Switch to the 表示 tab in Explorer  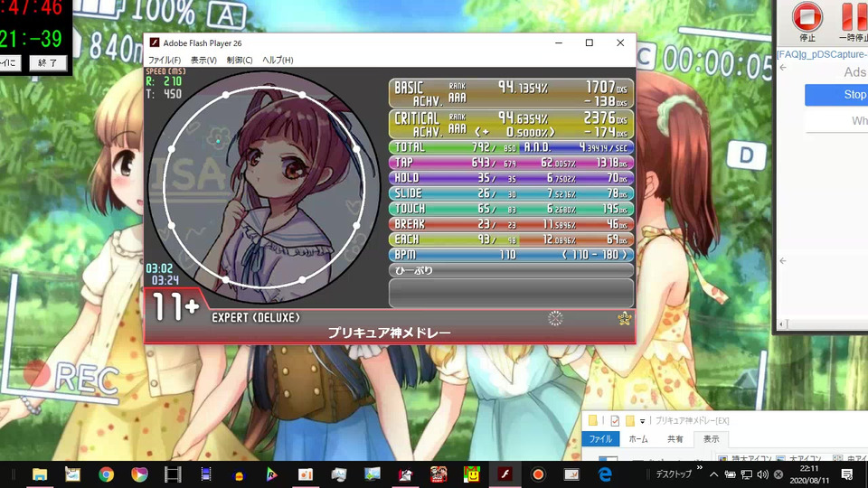point(712,439)
